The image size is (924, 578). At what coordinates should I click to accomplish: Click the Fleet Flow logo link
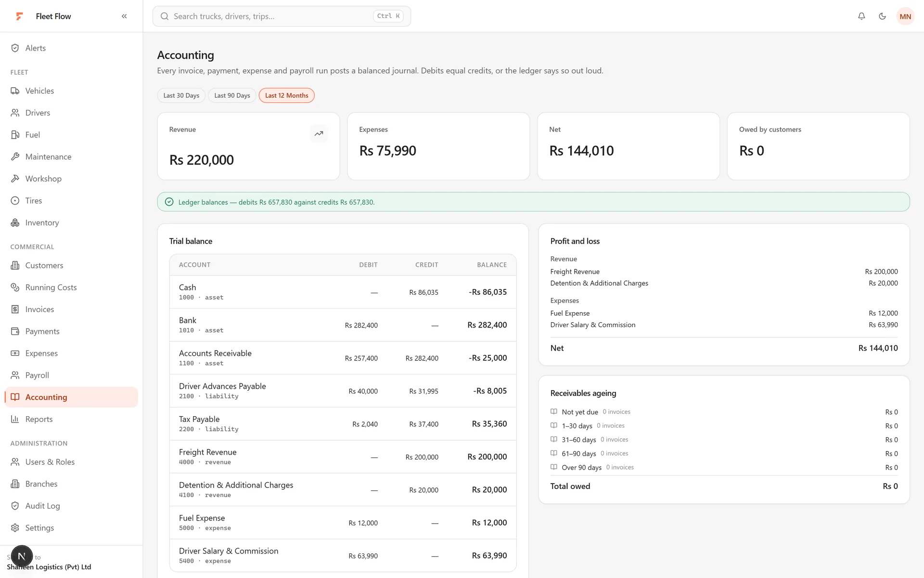(x=43, y=16)
